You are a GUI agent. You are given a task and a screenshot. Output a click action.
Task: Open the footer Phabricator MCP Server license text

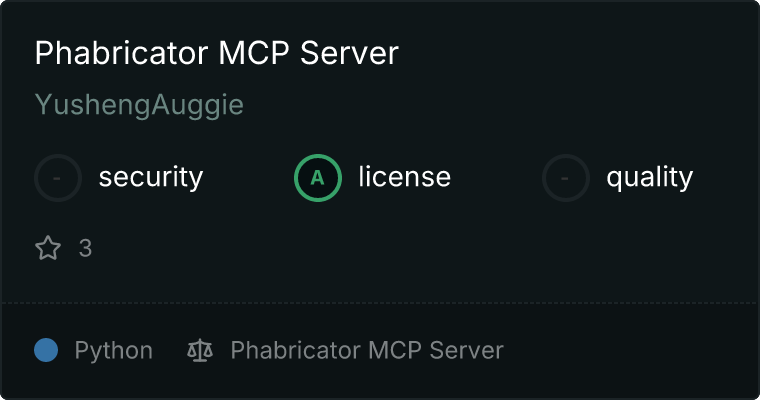(x=367, y=350)
